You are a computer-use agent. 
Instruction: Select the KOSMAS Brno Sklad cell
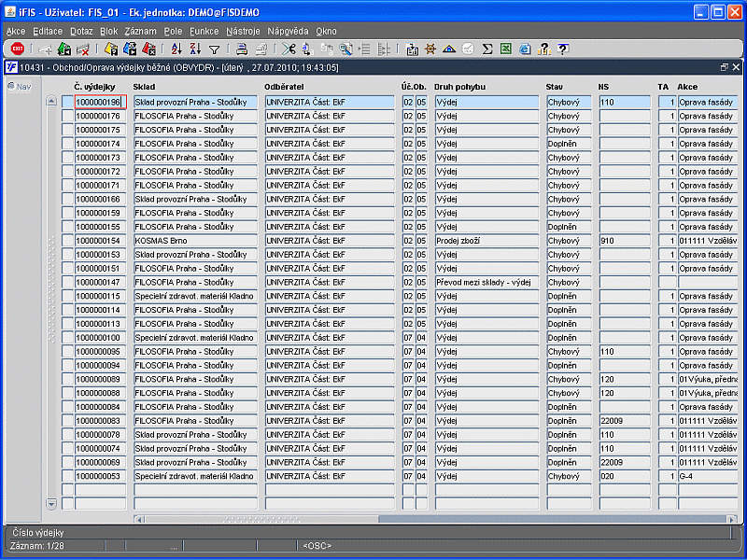[195, 241]
